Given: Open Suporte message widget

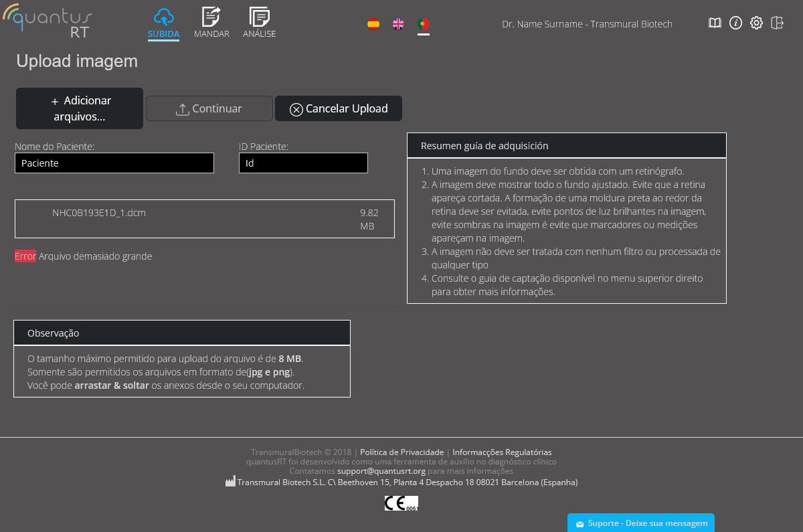Looking at the screenshot, I should [x=641, y=523].
